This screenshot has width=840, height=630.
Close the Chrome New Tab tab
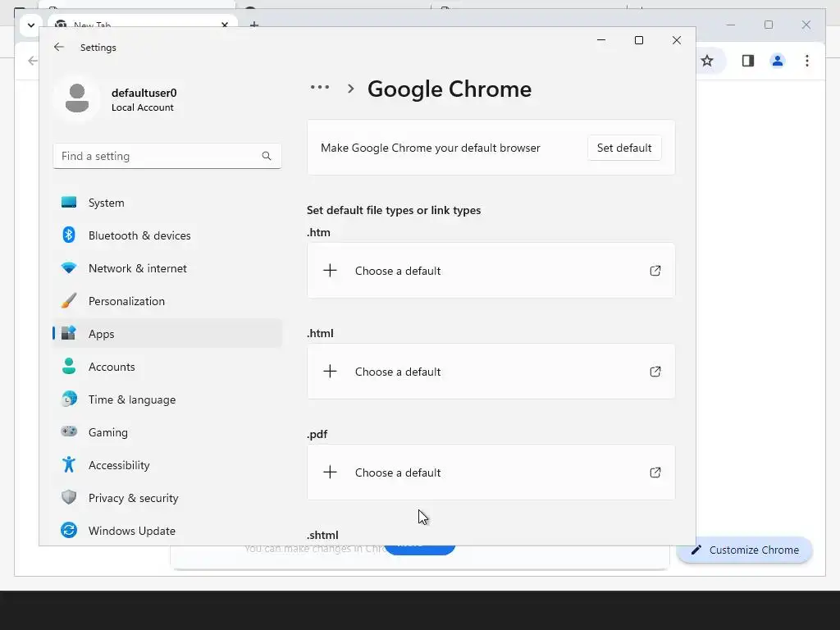[x=225, y=25]
